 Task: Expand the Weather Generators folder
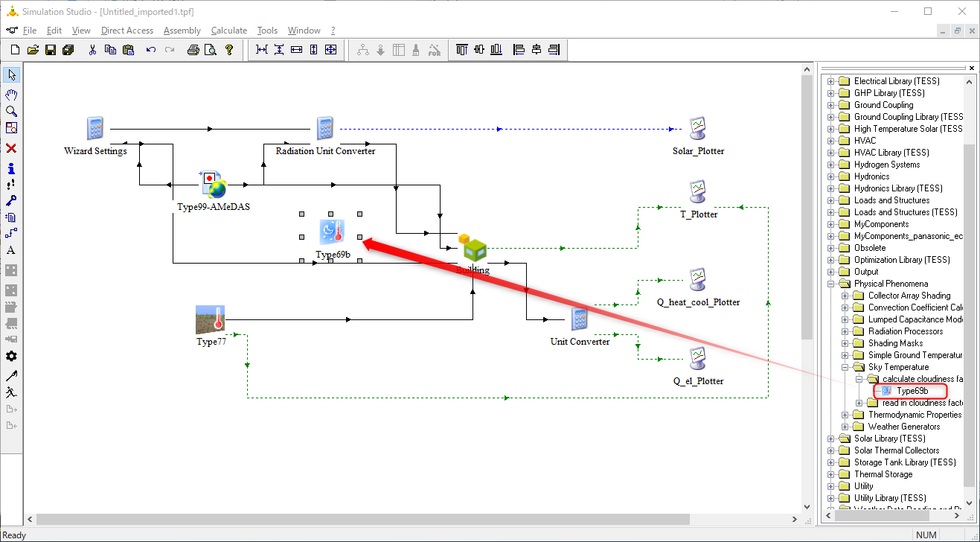845,427
